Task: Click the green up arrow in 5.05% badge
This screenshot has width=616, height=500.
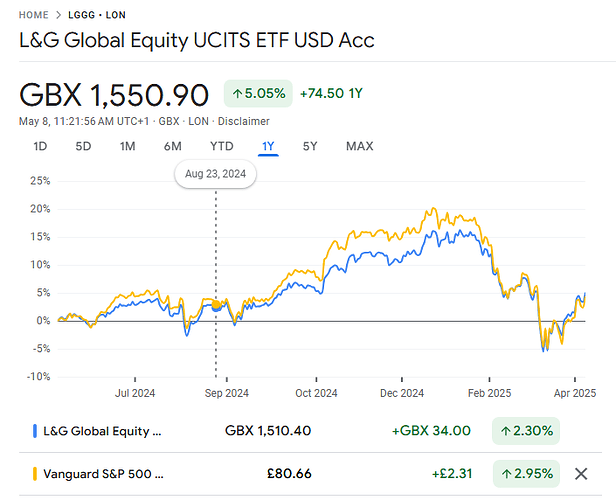Action: coord(237,93)
